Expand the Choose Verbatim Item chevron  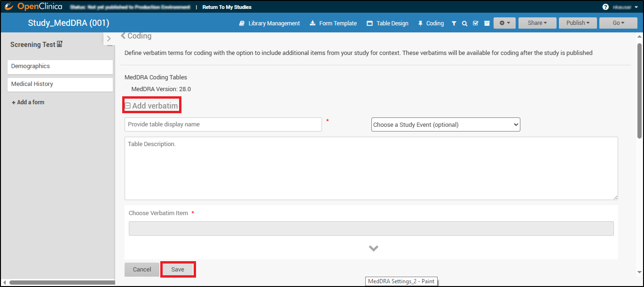pyautogui.click(x=373, y=248)
